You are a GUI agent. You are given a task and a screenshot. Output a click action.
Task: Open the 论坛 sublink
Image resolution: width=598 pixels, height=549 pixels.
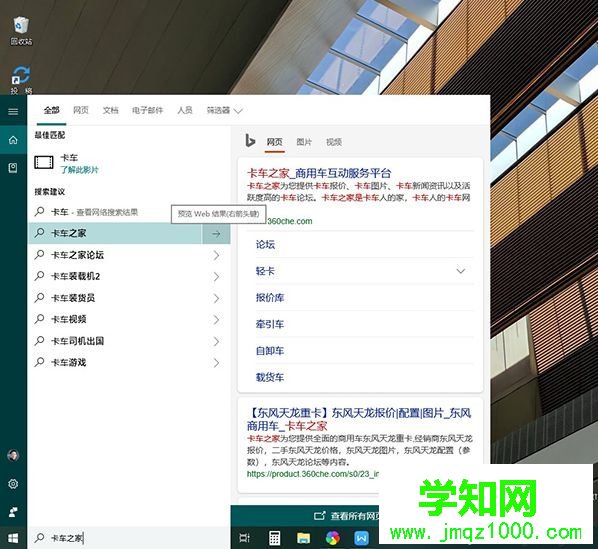coord(265,244)
